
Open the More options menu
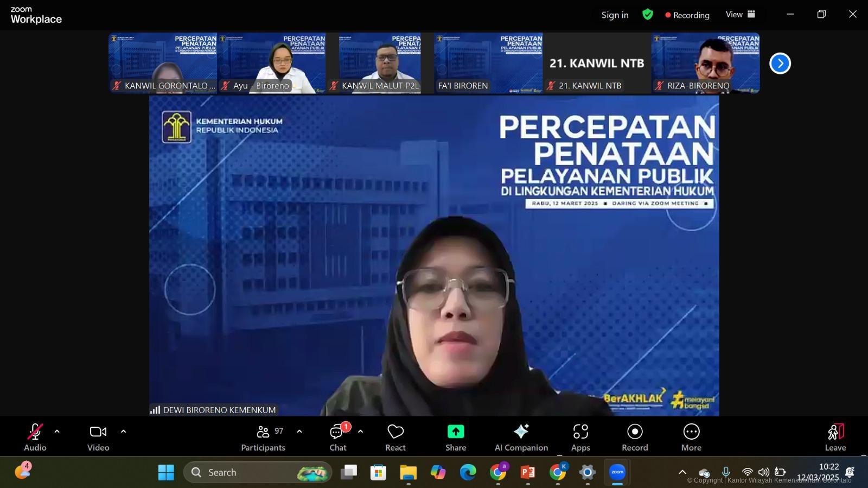tap(691, 437)
